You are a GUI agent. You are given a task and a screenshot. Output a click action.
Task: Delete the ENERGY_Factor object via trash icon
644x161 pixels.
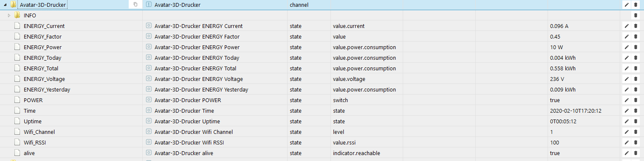(x=636, y=36)
